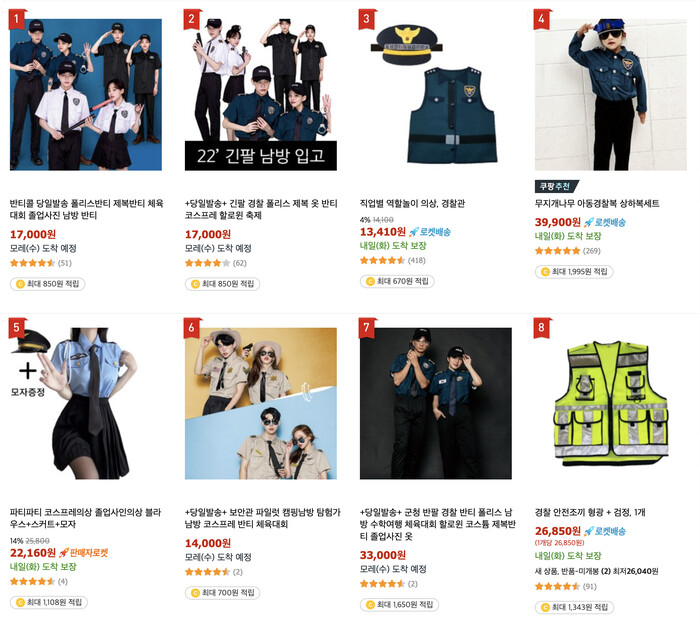Open title 무지개나무 아동경찰복 상하복세트
Image resolution: width=700 pixels, height=625 pixels.
click(x=597, y=204)
